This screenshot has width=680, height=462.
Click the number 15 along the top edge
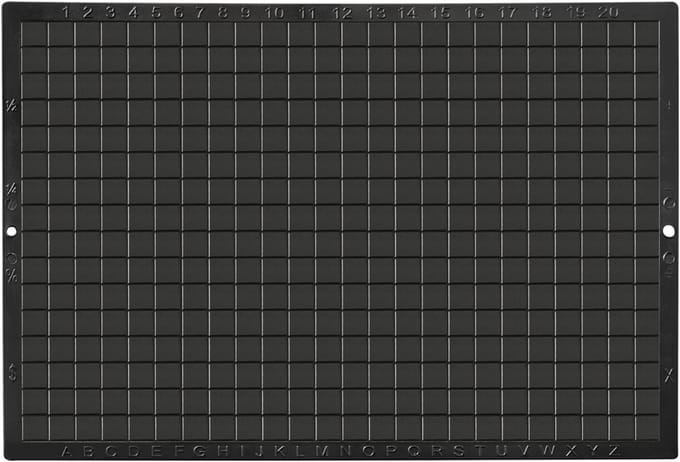[441, 13]
